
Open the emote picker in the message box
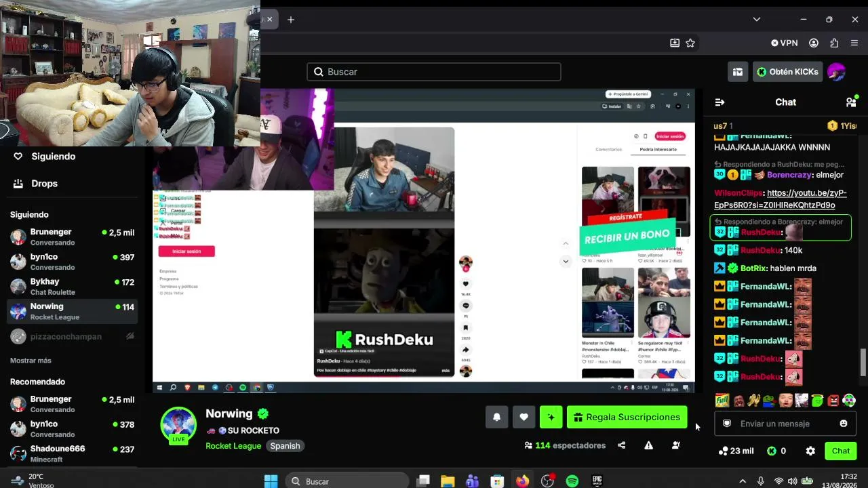click(844, 424)
